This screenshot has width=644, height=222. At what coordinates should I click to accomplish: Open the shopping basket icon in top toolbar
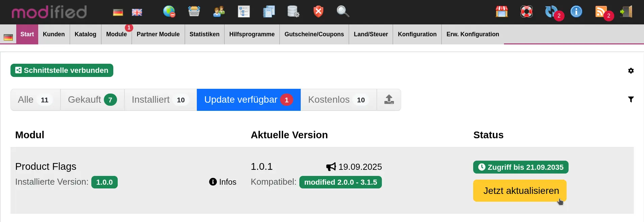coord(194,12)
